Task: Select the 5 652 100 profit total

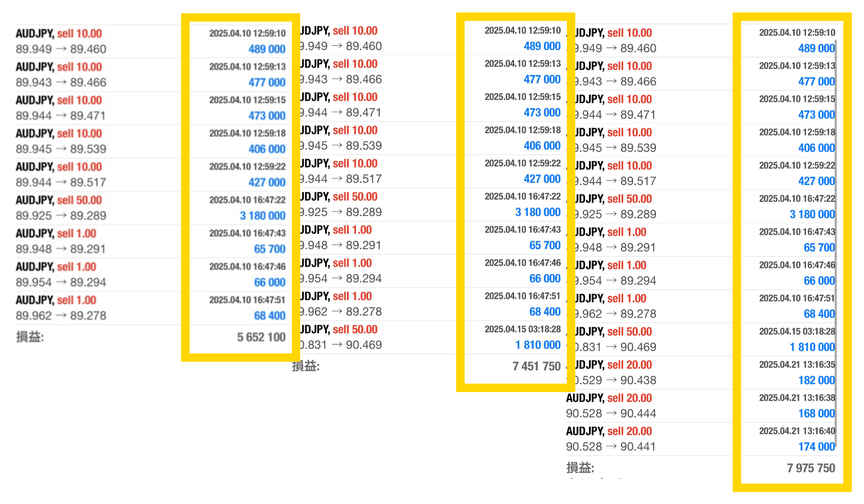Action: point(262,337)
